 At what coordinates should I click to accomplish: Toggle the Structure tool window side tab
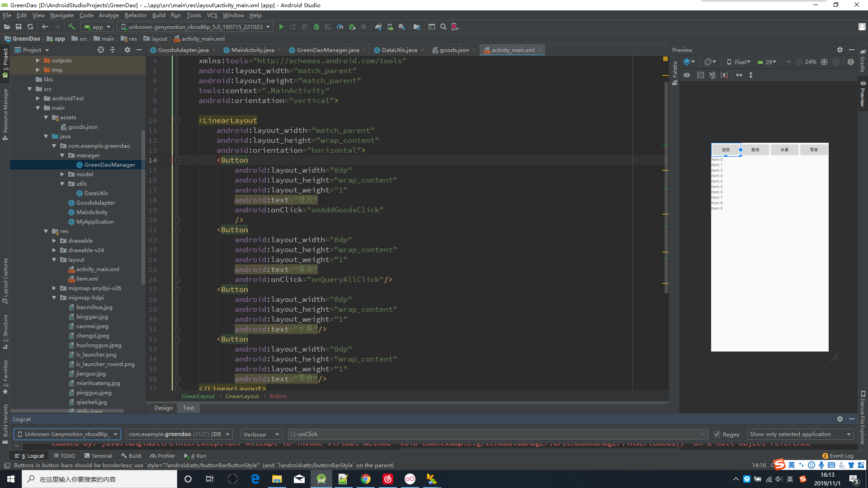click(5, 332)
